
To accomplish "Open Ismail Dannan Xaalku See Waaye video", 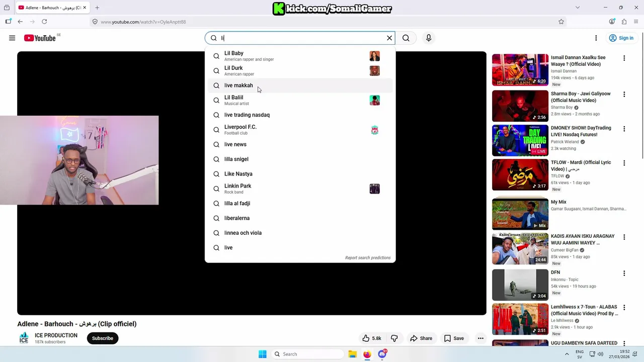I will 520,69.
